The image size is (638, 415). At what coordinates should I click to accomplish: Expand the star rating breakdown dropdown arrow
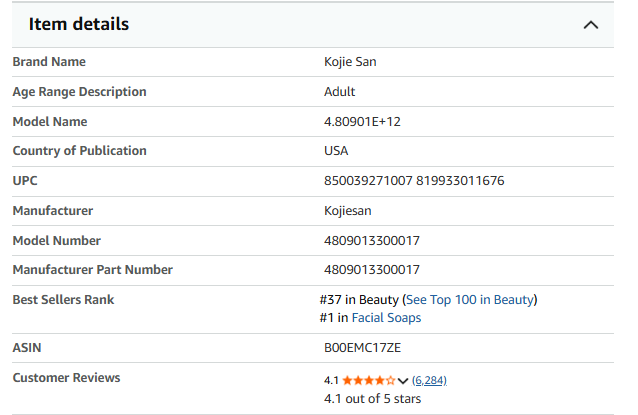click(x=402, y=381)
